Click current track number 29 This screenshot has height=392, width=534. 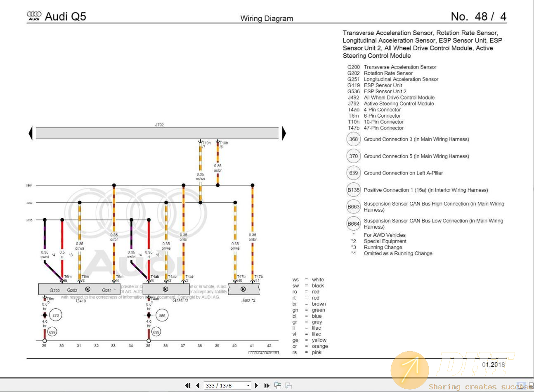click(x=44, y=346)
